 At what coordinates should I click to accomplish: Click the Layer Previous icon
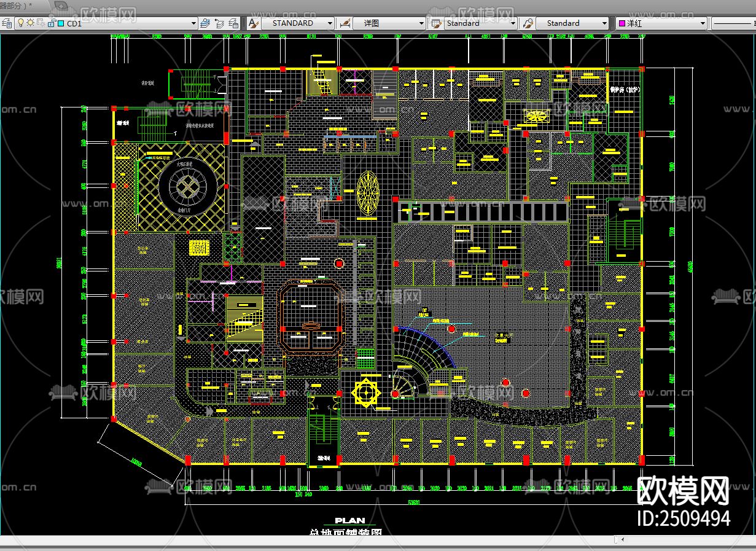(x=220, y=23)
